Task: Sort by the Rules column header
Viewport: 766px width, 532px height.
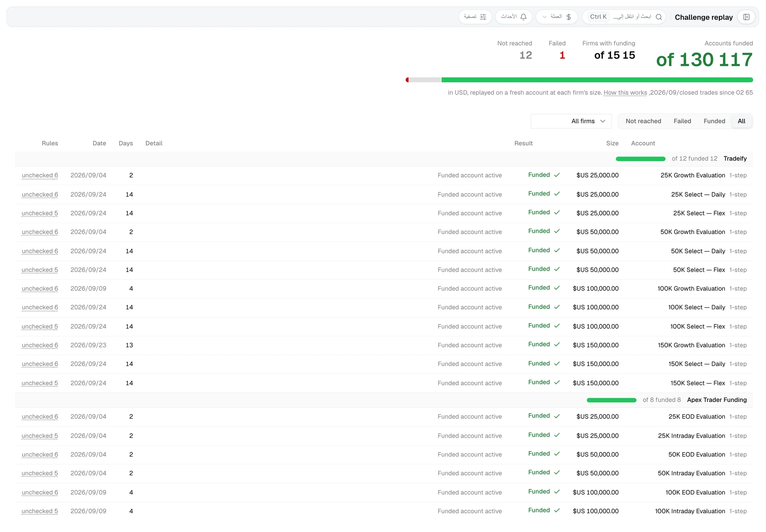Action: (x=50, y=143)
